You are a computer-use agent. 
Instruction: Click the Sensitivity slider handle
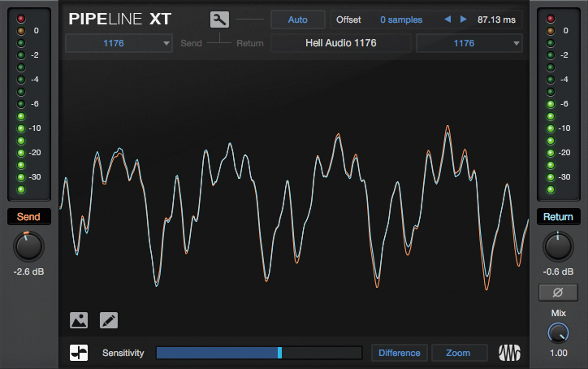click(x=279, y=353)
